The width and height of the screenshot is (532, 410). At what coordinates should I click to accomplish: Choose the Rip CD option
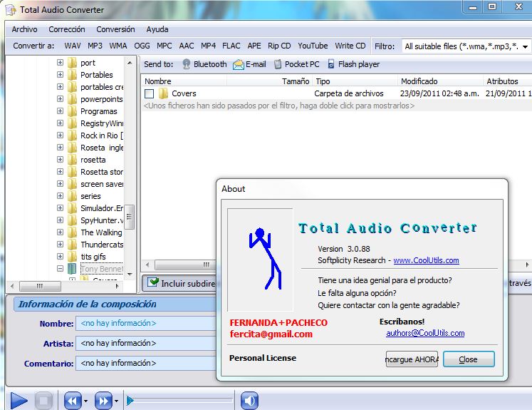[x=279, y=46]
